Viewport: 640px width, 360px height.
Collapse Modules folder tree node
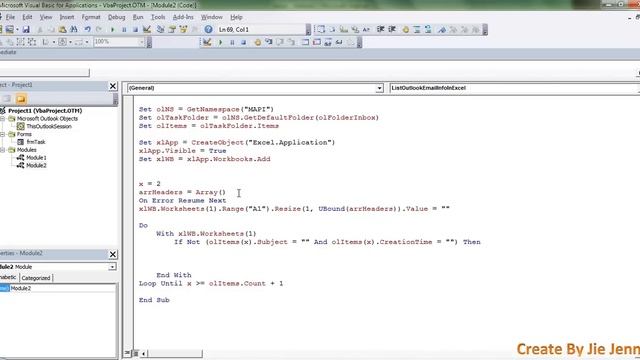pos(2,150)
